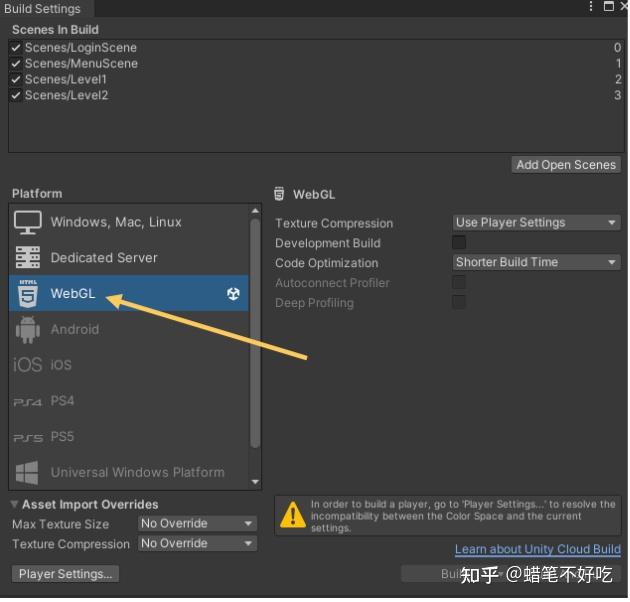Open the Learn about Unity Cloud Build link

coord(539,551)
